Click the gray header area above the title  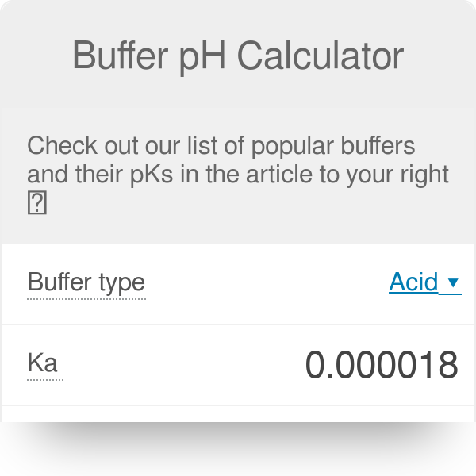[238, 16]
